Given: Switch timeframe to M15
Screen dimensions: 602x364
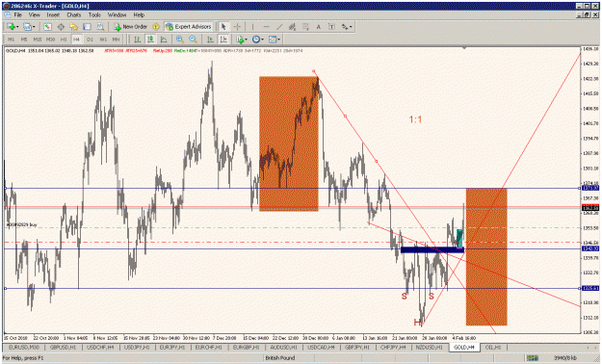Looking at the screenshot, I should tap(38, 39).
